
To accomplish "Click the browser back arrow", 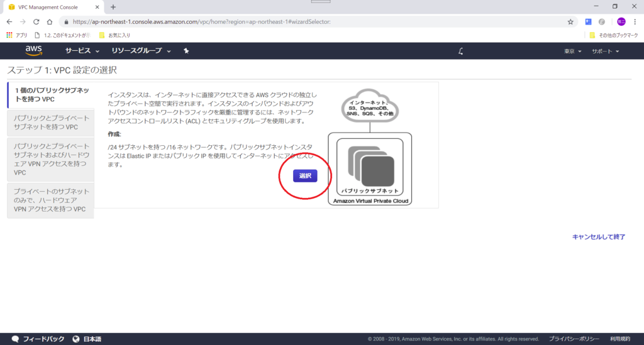I will (9, 22).
